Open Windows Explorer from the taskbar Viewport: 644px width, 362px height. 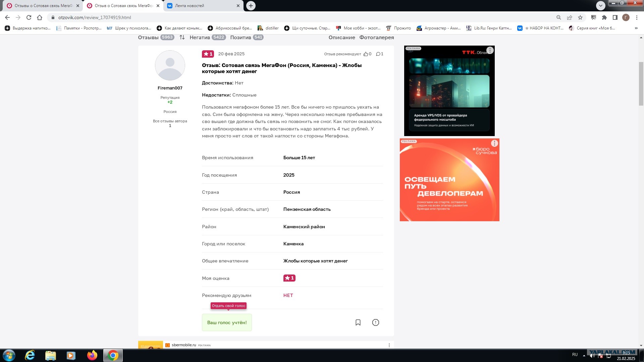(x=51, y=355)
